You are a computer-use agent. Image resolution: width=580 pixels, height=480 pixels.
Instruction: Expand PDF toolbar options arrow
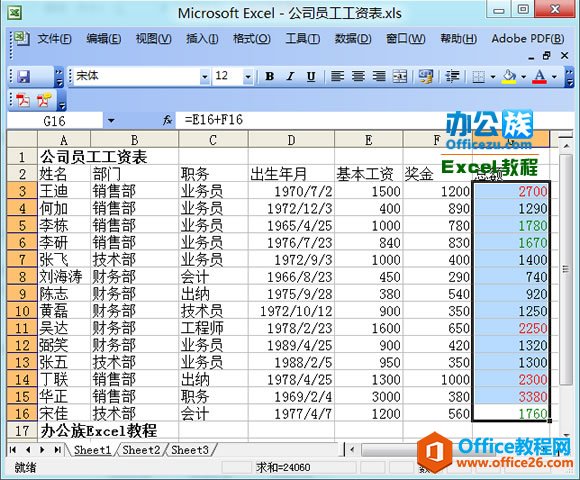(x=62, y=101)
